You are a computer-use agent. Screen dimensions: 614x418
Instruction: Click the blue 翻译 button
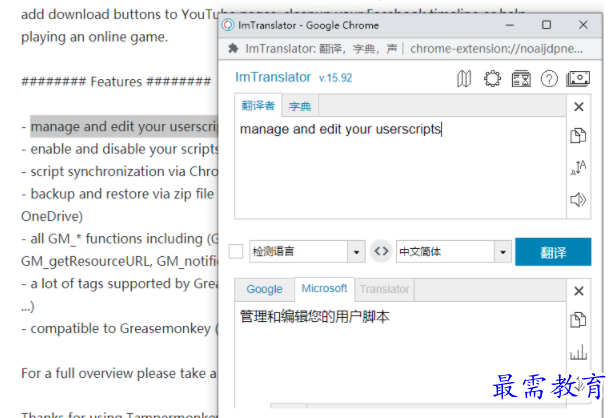pos(553,252)
